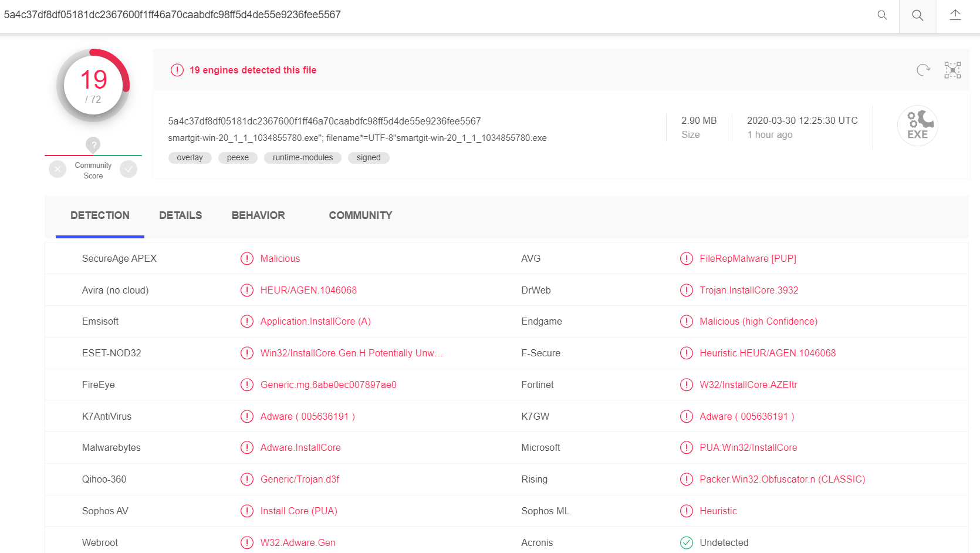Click the EXE file type icon
Viewport: 980px width, 553px height.
click(x=918, y=126)
